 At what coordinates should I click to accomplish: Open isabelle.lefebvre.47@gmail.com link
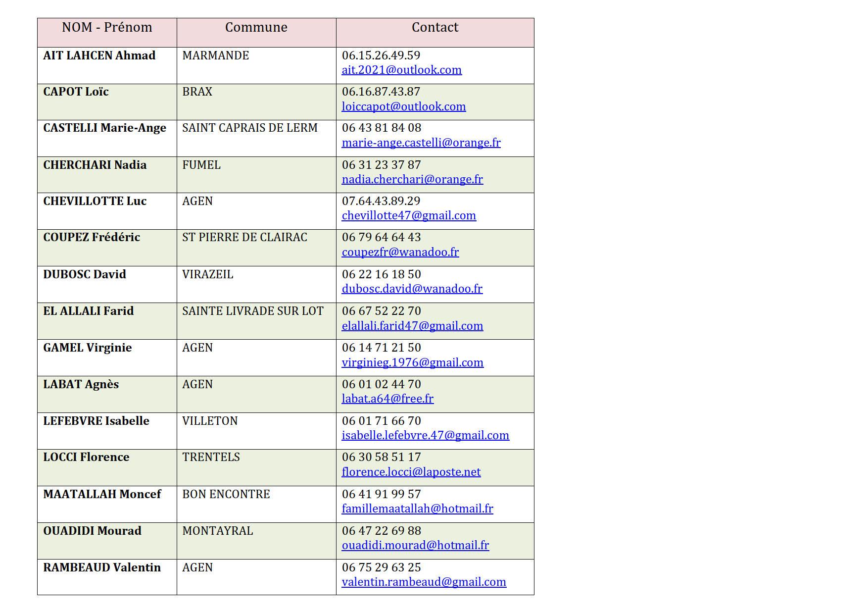pos(425,435)
